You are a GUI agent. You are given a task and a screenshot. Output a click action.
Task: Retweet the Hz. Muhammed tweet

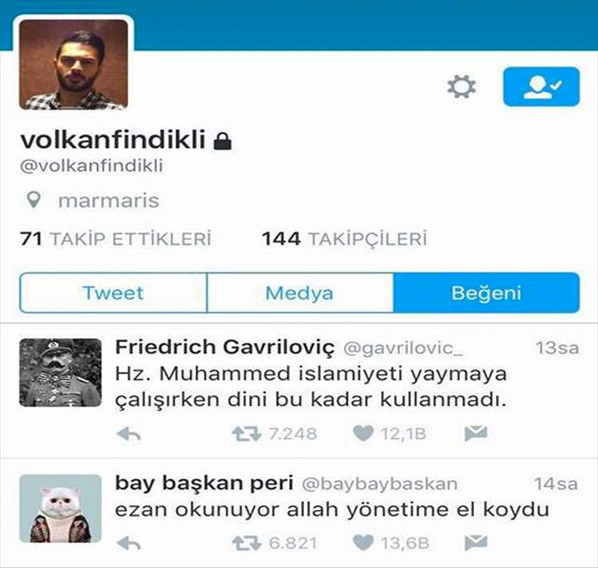[246, 434]
